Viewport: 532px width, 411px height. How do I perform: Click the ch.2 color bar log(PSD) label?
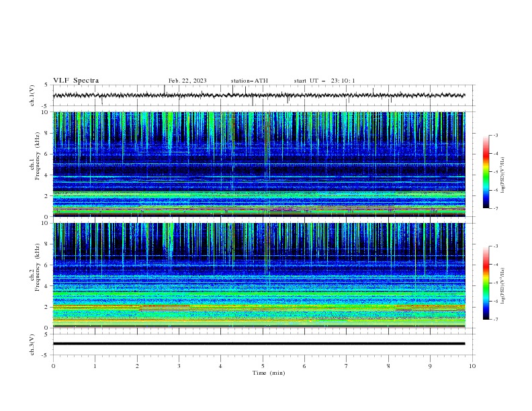pyautogui.click(x=503, y=286)
